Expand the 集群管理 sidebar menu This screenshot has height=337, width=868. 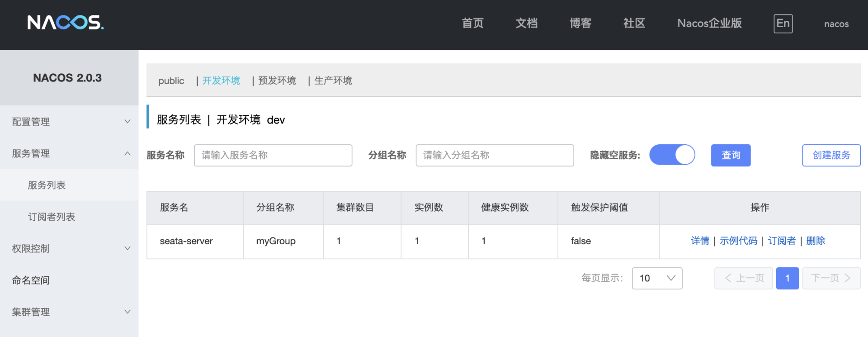point(69,312)
